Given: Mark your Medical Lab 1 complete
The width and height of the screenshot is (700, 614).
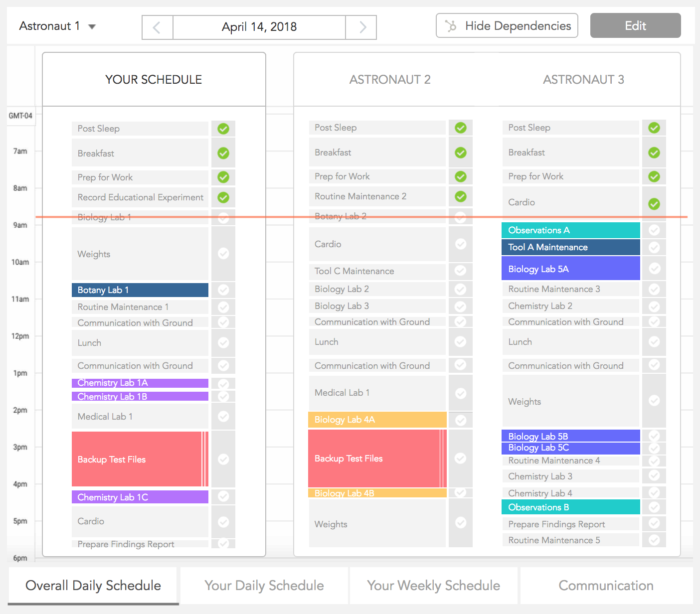Looking at the screenshot, I should pyautogui.click(x=223, y=416).
